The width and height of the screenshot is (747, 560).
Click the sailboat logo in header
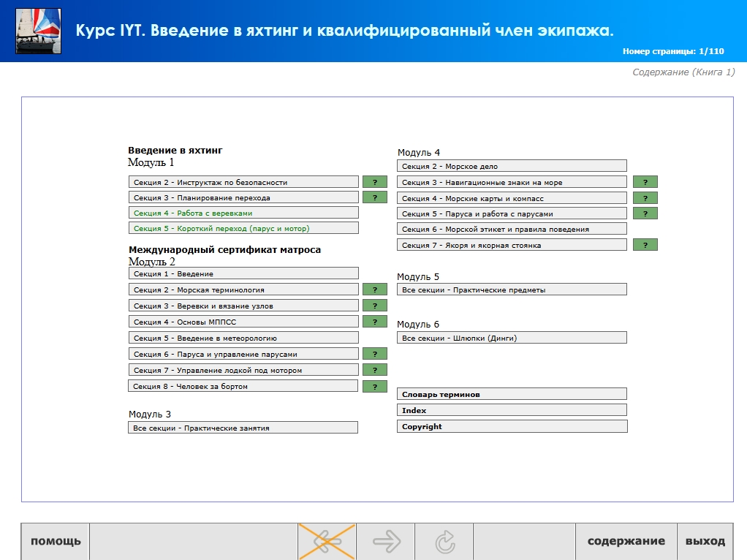tap(38, 31)
